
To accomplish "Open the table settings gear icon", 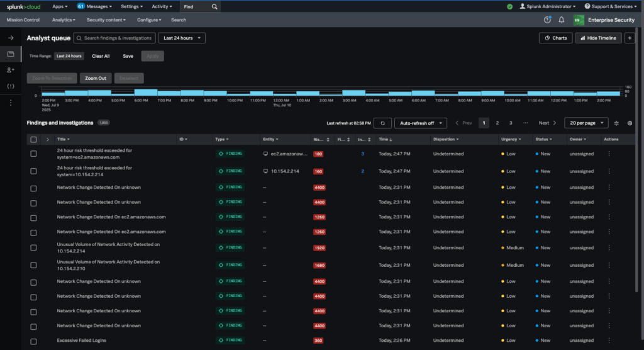I will (630, 123).
